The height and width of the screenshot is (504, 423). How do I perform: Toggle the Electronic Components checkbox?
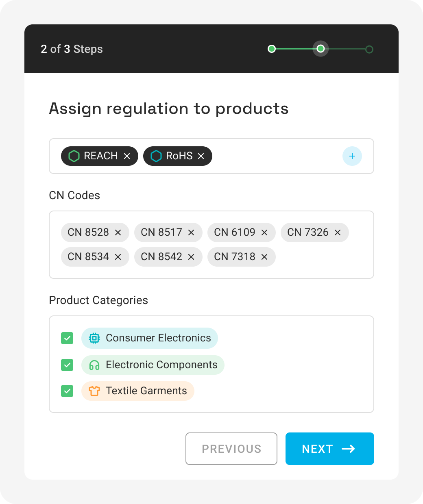(67, 365)
